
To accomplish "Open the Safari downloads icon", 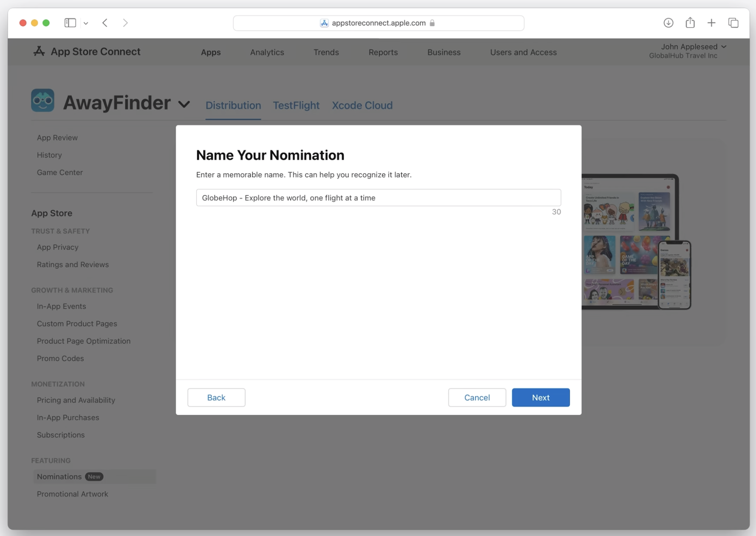I will [x=668, y=23].
